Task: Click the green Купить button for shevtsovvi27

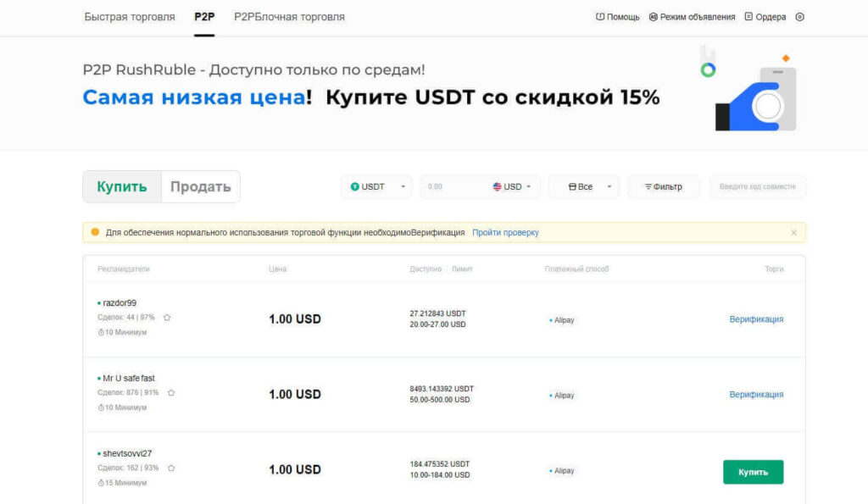Action: click(x=753, y=471)
